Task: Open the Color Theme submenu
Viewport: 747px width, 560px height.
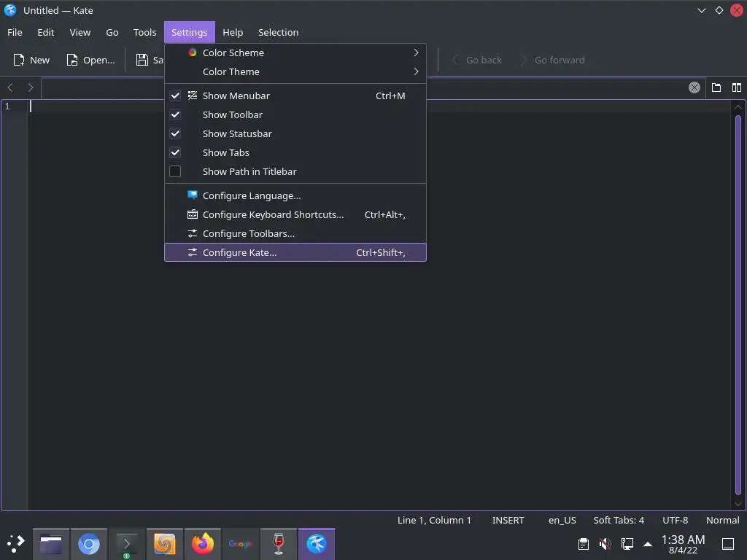Action: click(295, 72)
